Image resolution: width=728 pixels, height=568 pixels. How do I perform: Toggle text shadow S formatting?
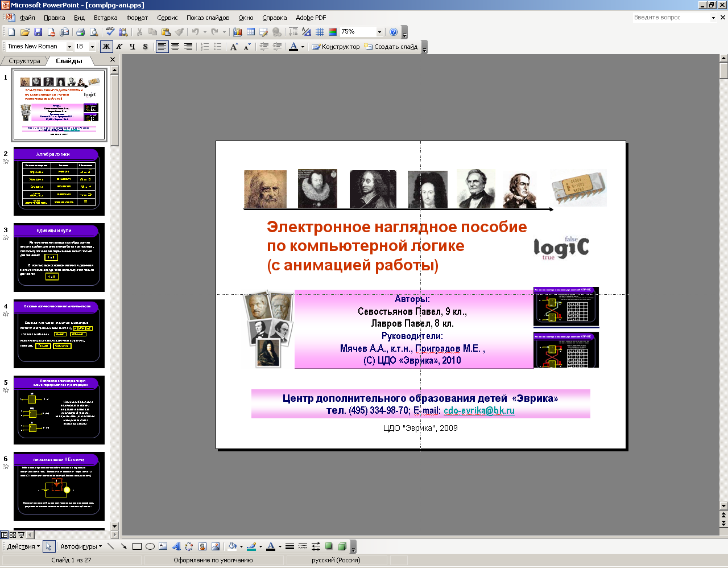pyautogui.click(x=146, y=47)
